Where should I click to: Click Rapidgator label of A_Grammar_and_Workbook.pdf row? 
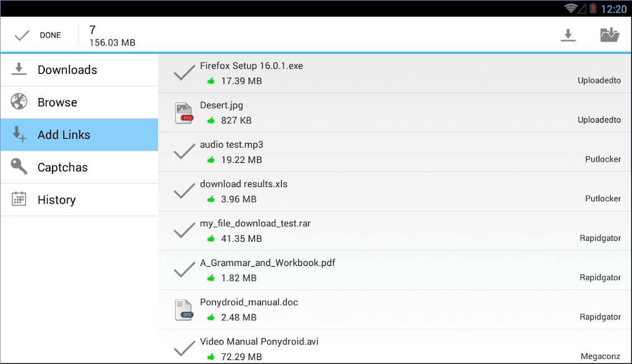tap(600, 278)
